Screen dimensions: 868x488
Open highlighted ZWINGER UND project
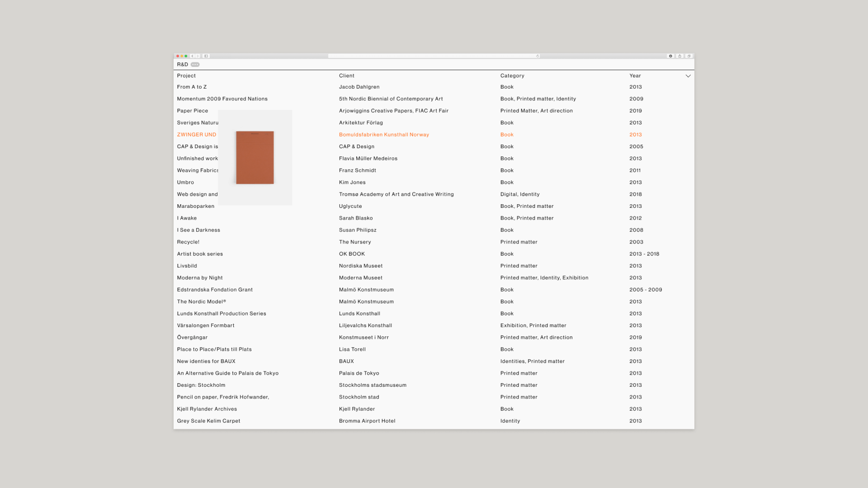pyautogui.click(x=197, y=135)
